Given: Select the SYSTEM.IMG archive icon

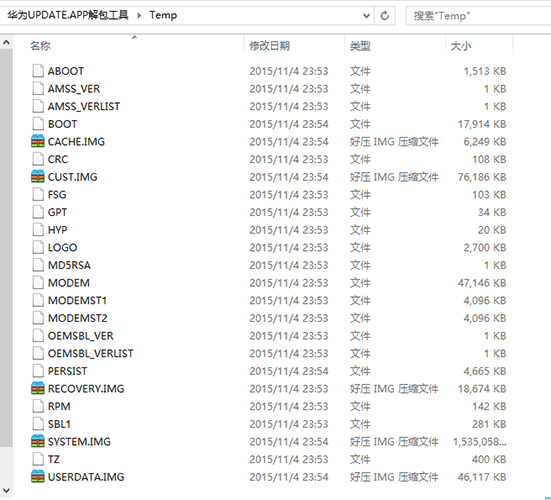Looking at the screenshot, I should coord(38,441).
